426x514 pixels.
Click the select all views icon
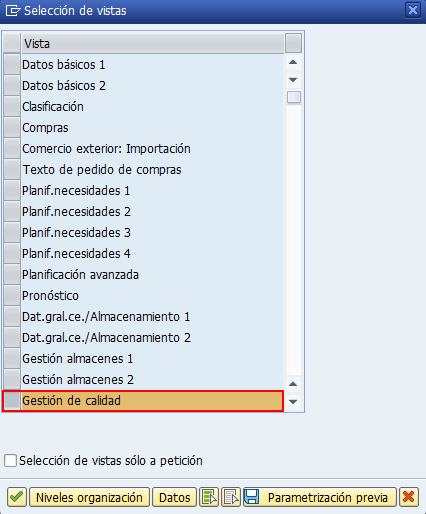point(209,497)
